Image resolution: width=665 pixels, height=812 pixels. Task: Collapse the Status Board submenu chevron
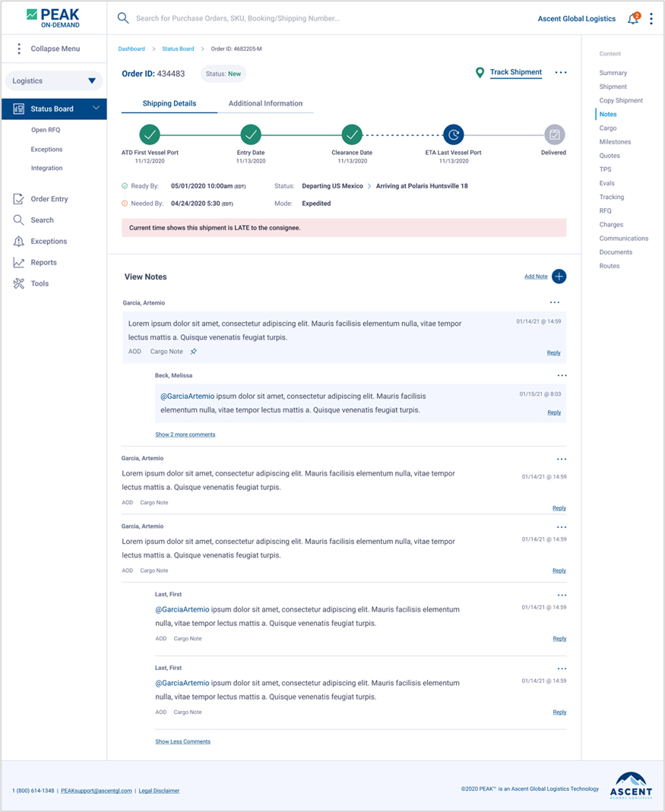pos(96,109)
